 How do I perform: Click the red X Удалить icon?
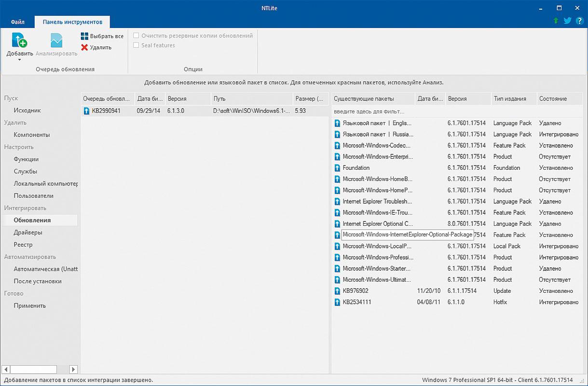pos(84,47)
